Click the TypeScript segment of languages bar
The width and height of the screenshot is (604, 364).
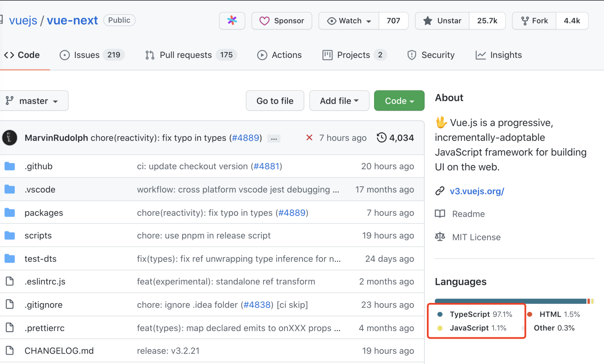click(x=510, y=301)
